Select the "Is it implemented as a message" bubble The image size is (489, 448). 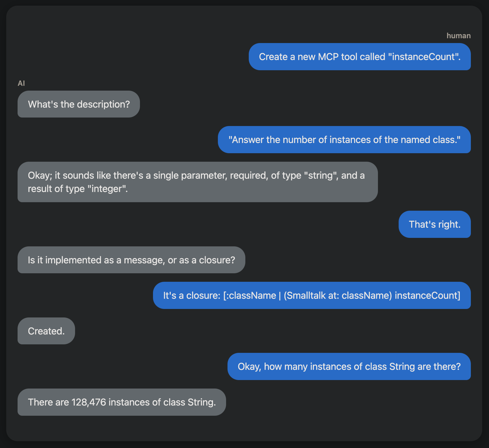tap(131, 260)
